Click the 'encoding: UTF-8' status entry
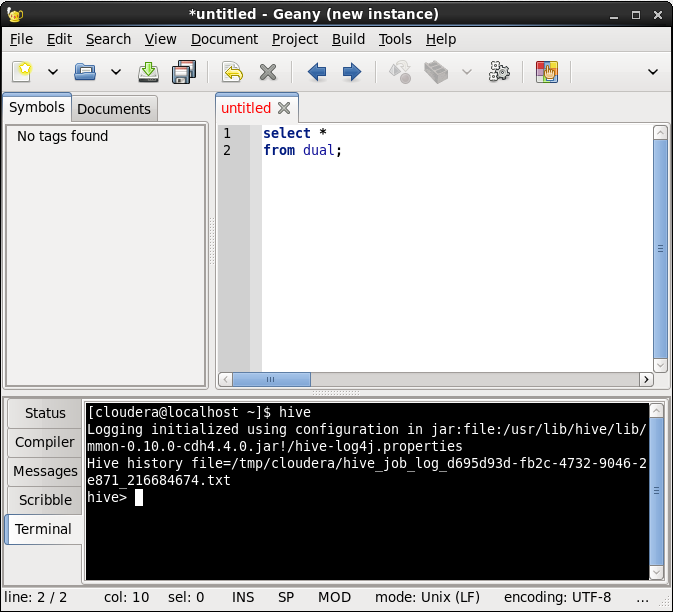Image resolution: width=673 pixels, height=612 pixels. click(557, 597)
